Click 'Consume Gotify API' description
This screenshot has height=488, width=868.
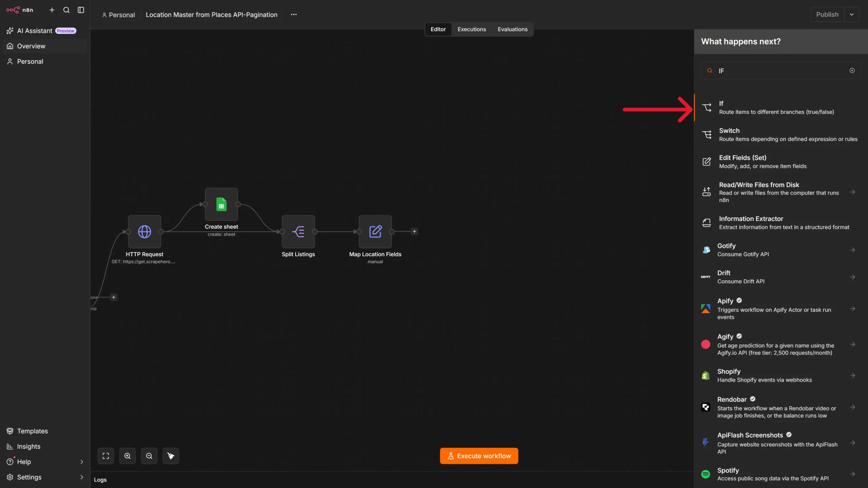(x=743, y=254)
